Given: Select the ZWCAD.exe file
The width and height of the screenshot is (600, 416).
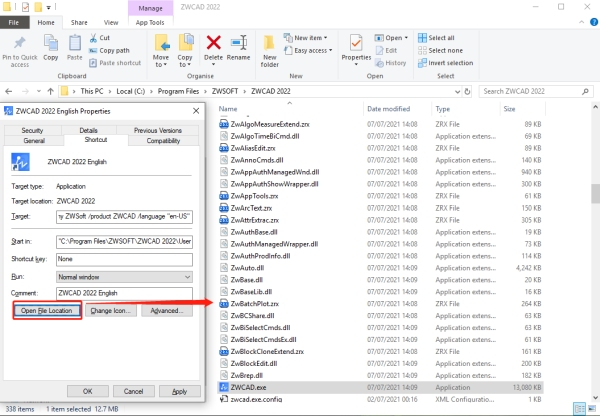Looking at the screenshot, I should click(x=380, y=387).
